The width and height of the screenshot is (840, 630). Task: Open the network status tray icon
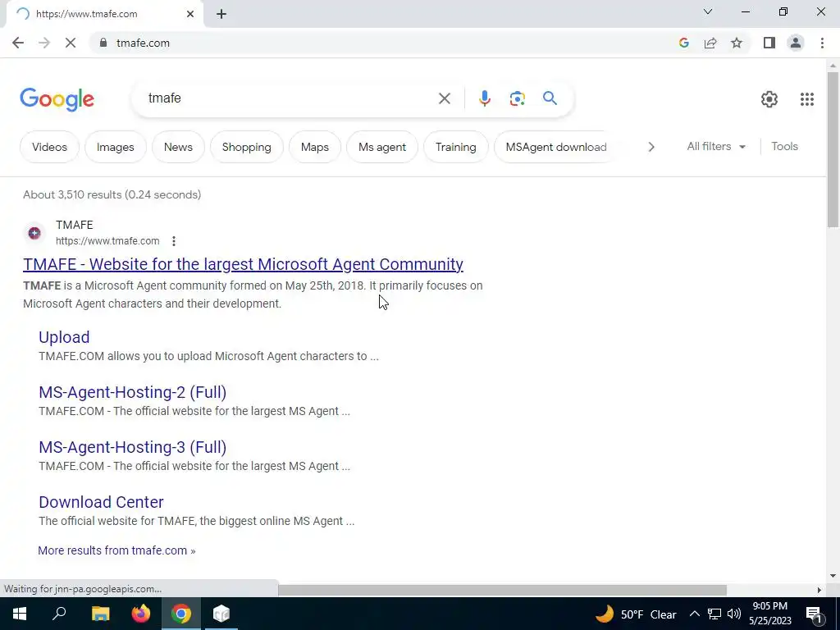click(x=714, y=614)
